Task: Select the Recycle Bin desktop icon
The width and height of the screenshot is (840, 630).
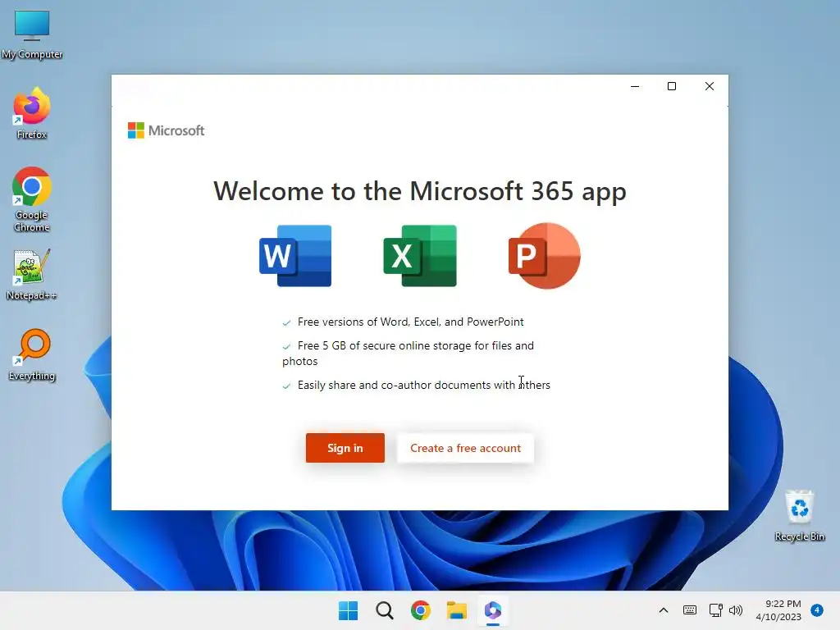Action: (799, 515)
